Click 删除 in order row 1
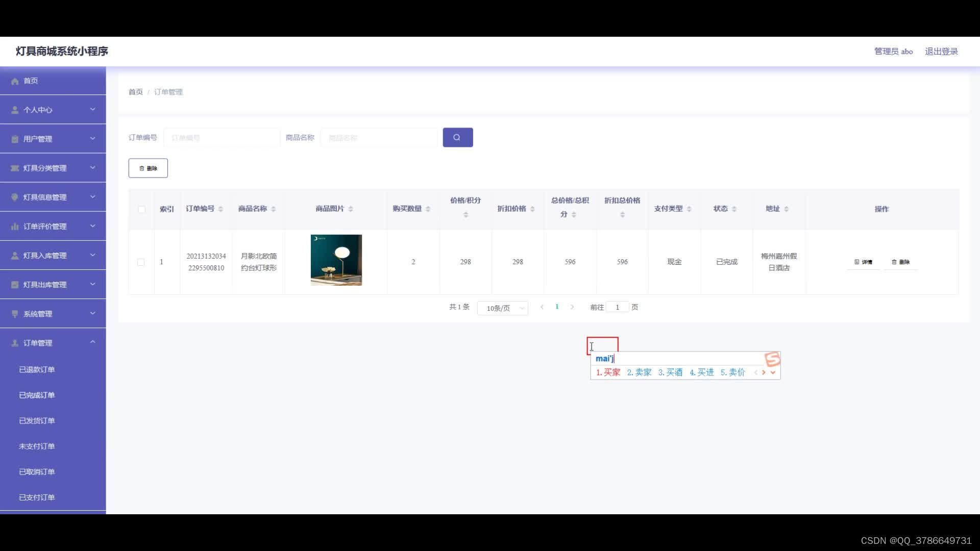This screenshot has height=551, width=980. tap(900, 262)
